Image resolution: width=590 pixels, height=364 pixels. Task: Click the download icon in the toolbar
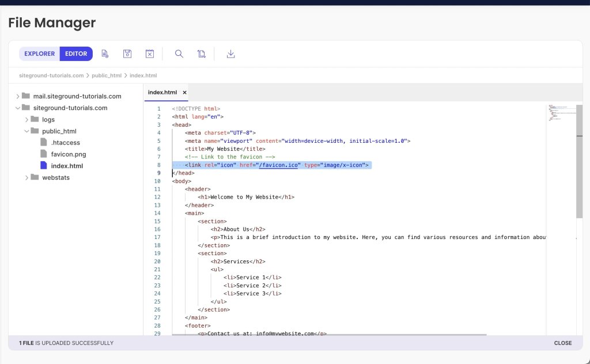pos(230,54)
